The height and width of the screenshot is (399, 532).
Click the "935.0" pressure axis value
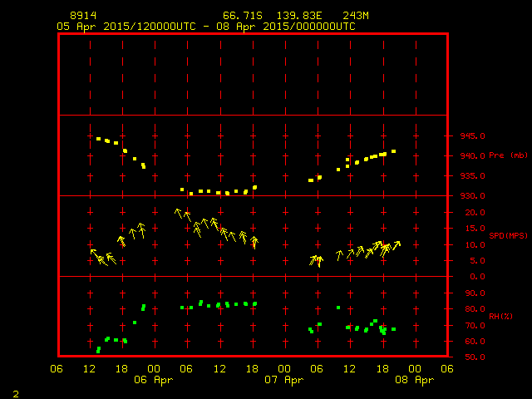(472, 176)
